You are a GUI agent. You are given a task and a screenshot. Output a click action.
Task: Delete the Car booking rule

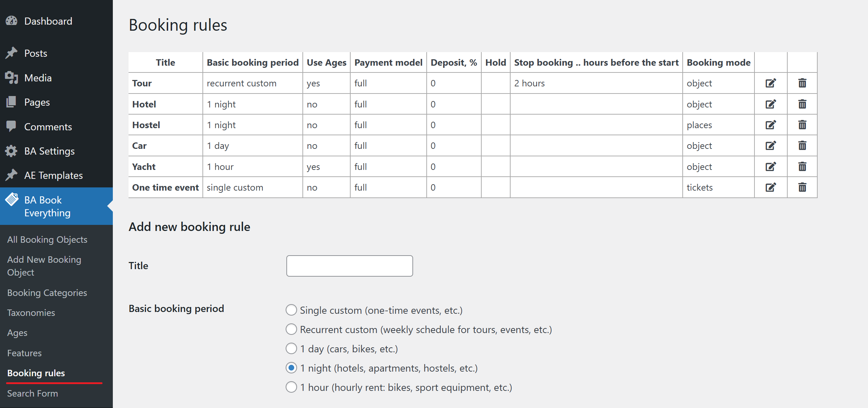[x=802, y=146]
